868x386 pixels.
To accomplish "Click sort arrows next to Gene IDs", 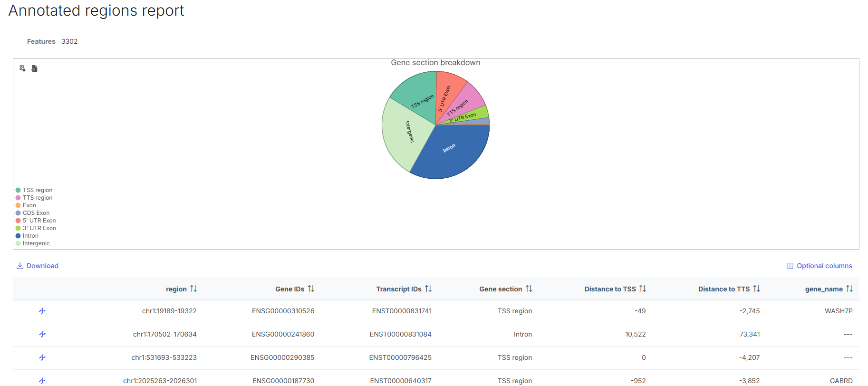I will click(x=311, y=289).
